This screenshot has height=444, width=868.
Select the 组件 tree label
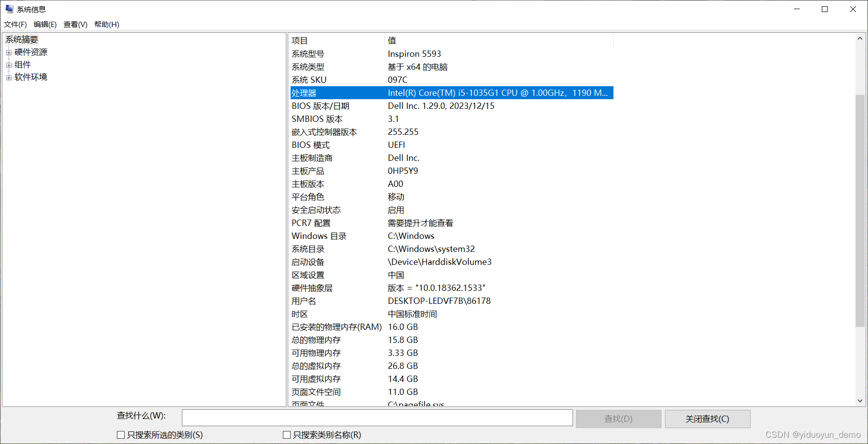(23, 65)
